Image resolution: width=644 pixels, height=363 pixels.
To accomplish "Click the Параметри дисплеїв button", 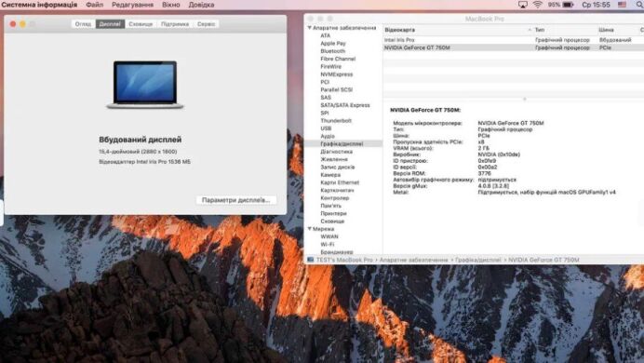I will pyautogui.click(x=236, y=200).
